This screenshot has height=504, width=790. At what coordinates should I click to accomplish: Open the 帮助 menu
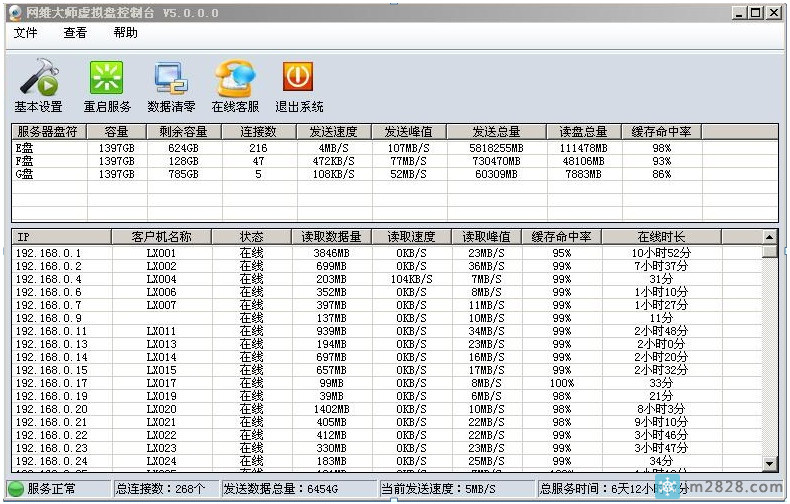click(126, 33)
